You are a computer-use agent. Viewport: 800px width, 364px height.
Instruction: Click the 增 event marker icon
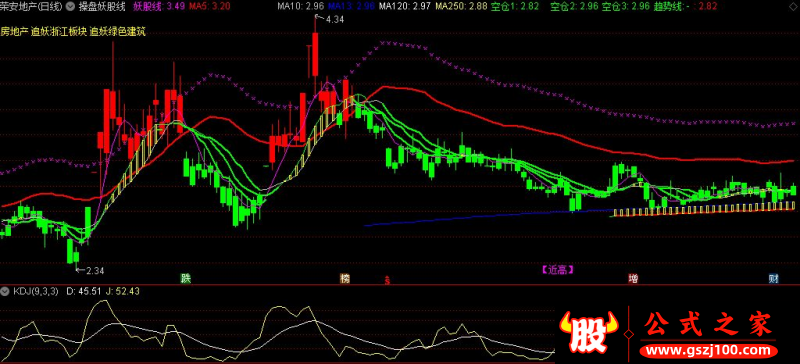pos(633,279)
